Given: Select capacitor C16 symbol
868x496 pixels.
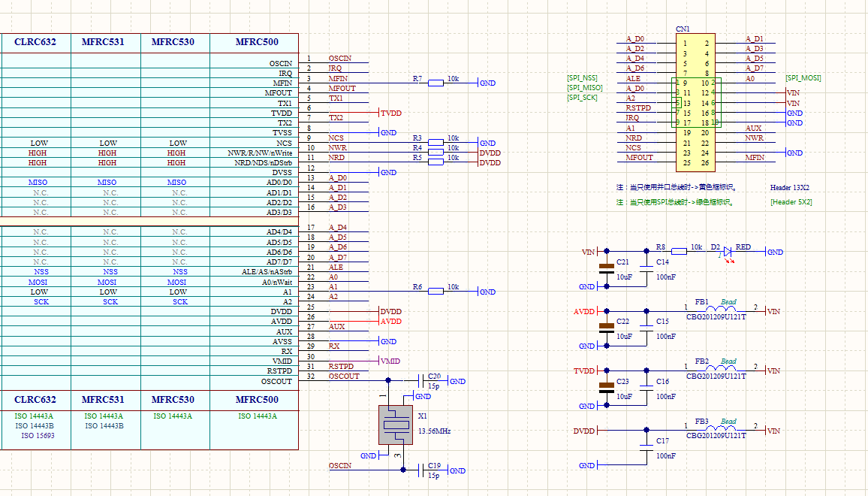Looking at the screenshot, I should click(646, 388).
